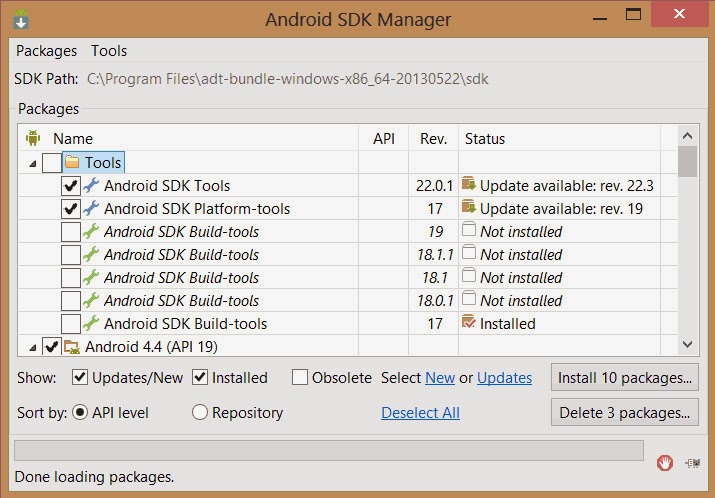Click the wrench icon for Android SDK Tools
715x498 pixels.
91,185
